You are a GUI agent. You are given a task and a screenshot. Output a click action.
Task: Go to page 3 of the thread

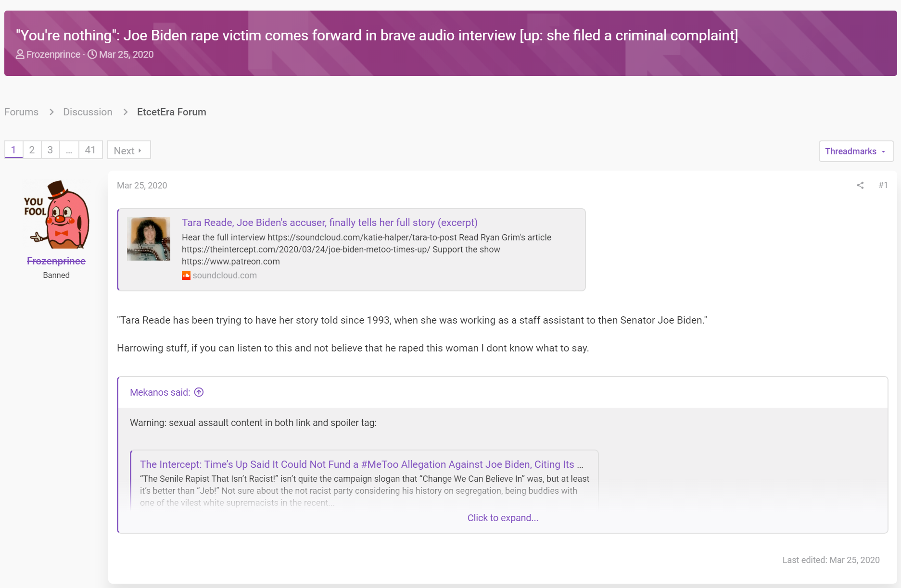pyautogui.click(x=50, y=150)
